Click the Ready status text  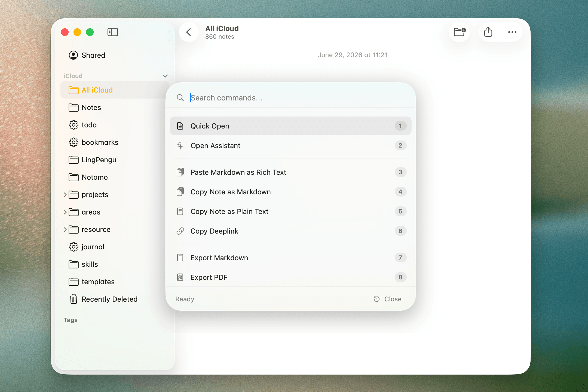pos(185,299)
